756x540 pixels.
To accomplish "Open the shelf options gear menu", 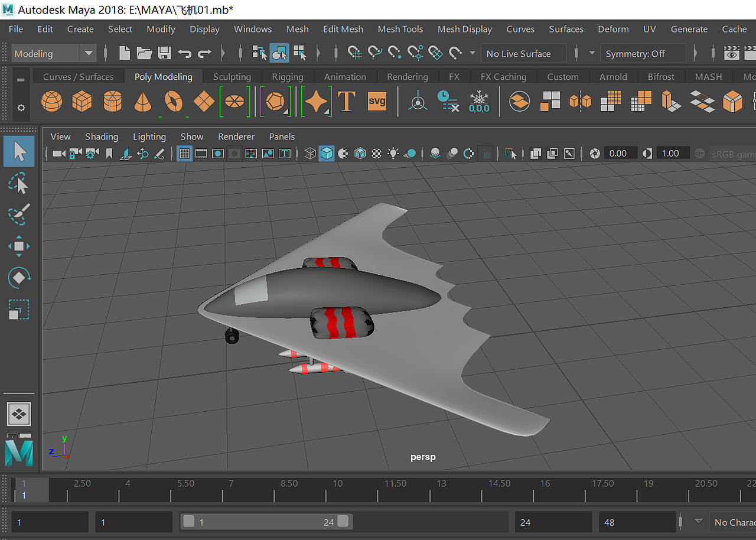I will click(x=21, y=108).
